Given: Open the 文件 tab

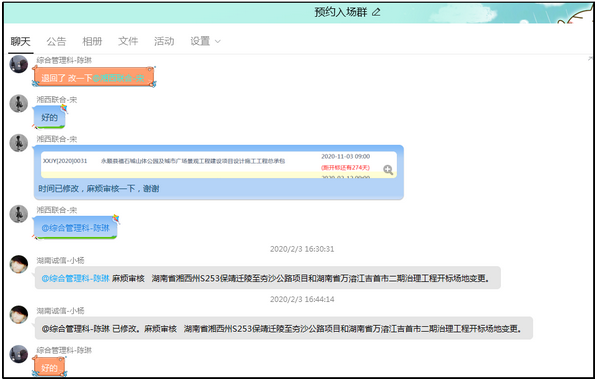Looking at the screenshot, I should [128, 41].
